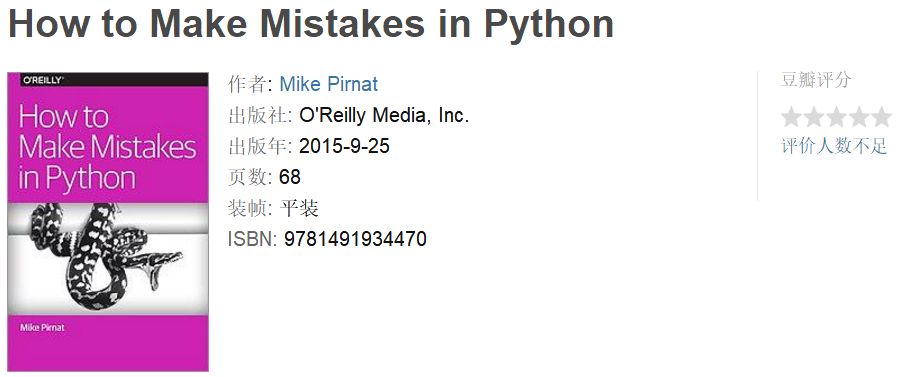Image resolution: width=897 pixels, height=377 pixels.
Task: Click the publication date 2015-9-25
Action: (344, 146)
